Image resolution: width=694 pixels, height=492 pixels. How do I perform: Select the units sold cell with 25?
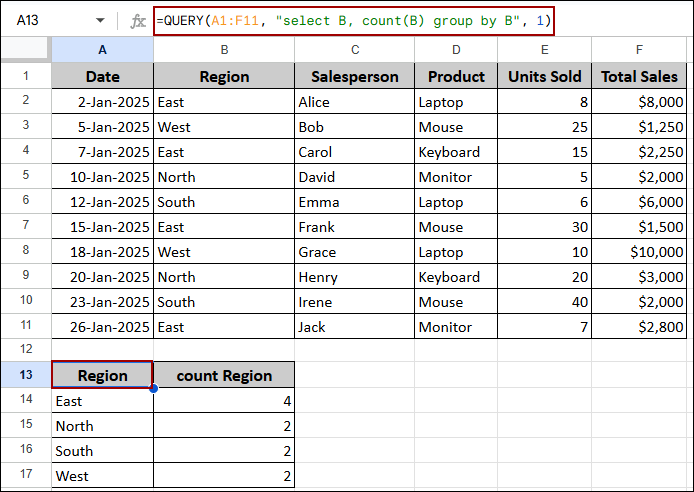[x=544, y=127]
